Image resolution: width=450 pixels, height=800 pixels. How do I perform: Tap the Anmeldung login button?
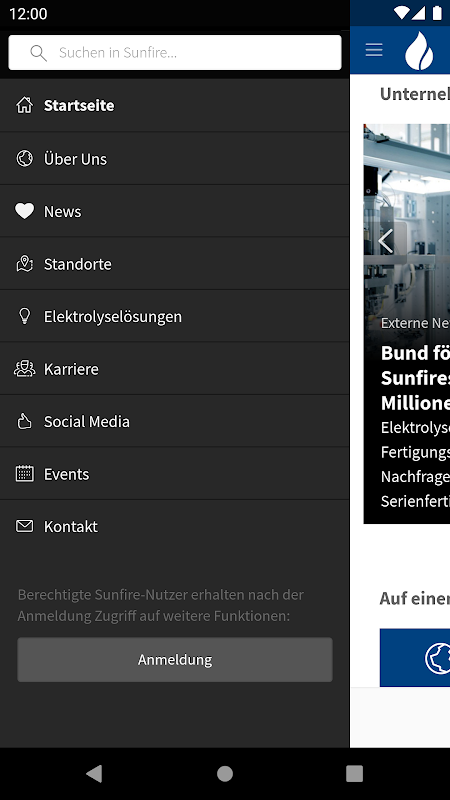175,659
